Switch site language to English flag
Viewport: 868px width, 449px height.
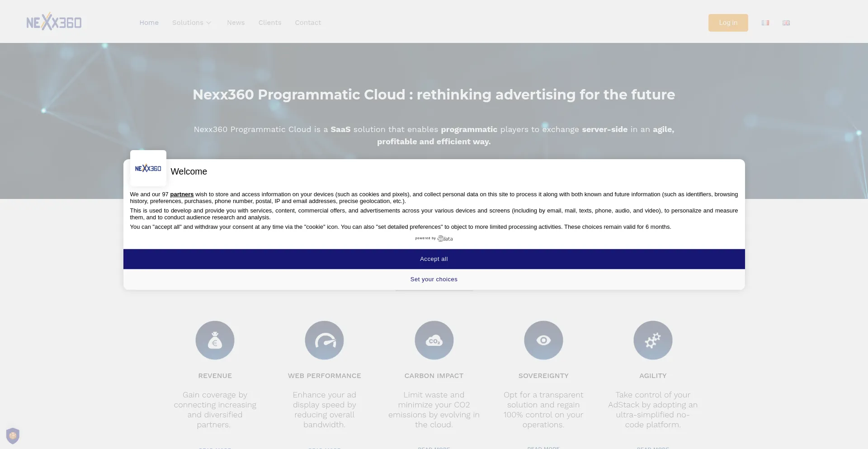(786, 23)
